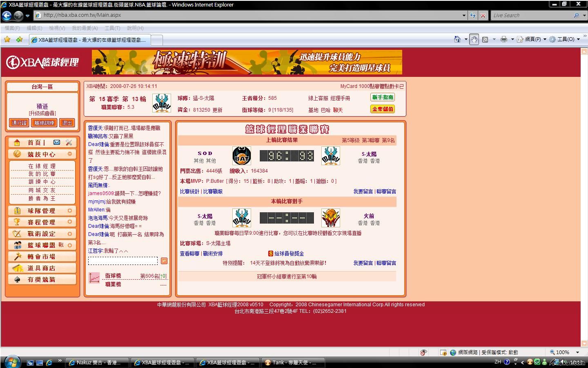Click the browser RSS feeds icon
This screenshot has width=588, height=368.
[485, 39]
